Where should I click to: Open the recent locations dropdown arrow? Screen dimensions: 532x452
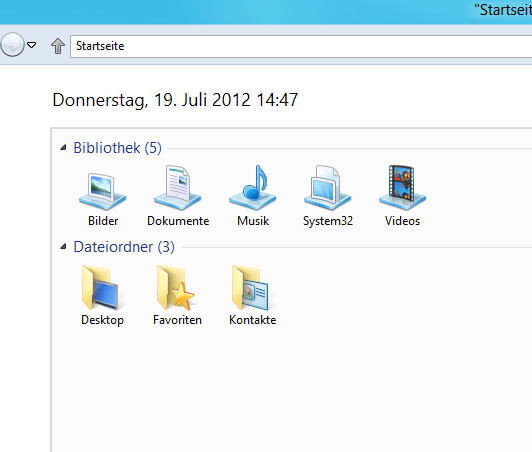click(x=32, y=45)
